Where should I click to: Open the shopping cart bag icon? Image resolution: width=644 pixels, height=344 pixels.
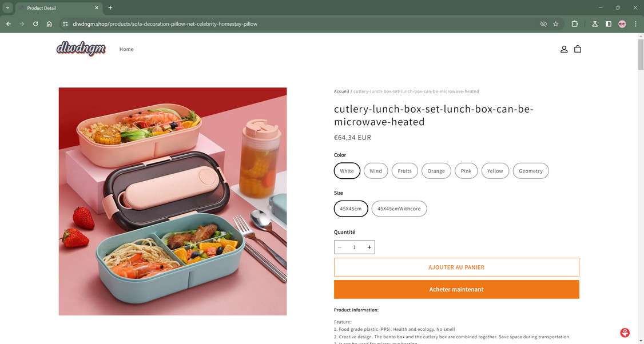click(578, 49)
